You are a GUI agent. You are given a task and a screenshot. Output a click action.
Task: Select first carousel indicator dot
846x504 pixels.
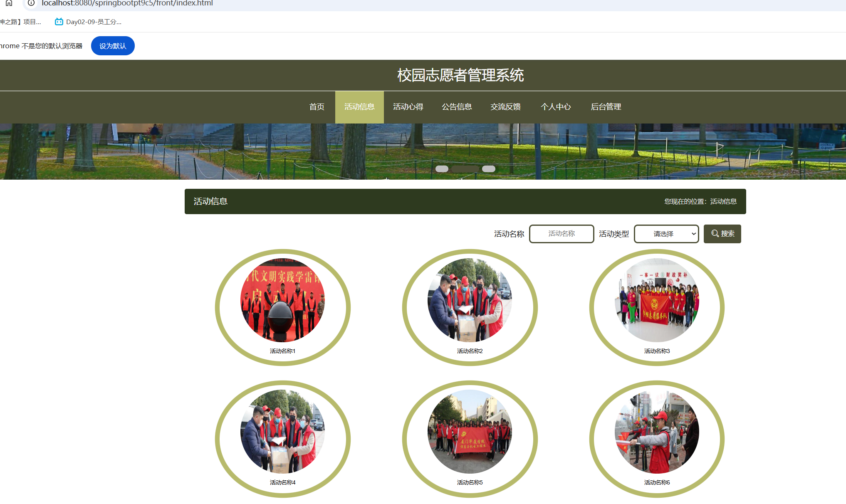tap(442, 169)
